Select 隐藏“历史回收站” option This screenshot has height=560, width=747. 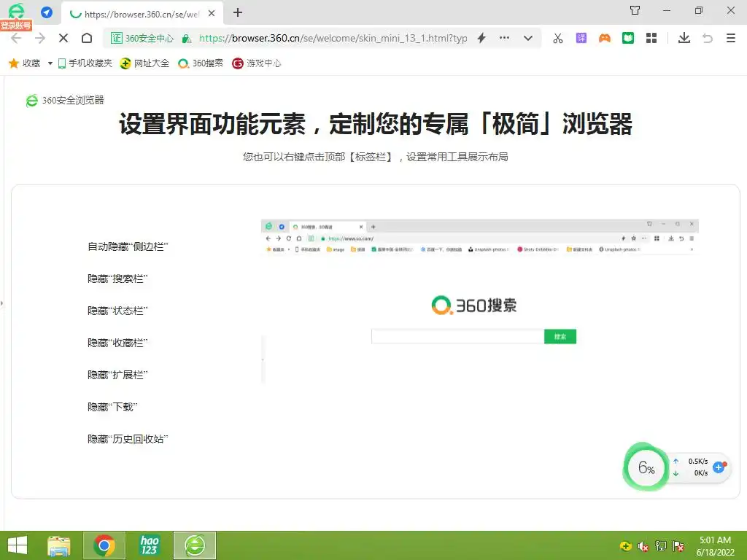tap(128, 439)
